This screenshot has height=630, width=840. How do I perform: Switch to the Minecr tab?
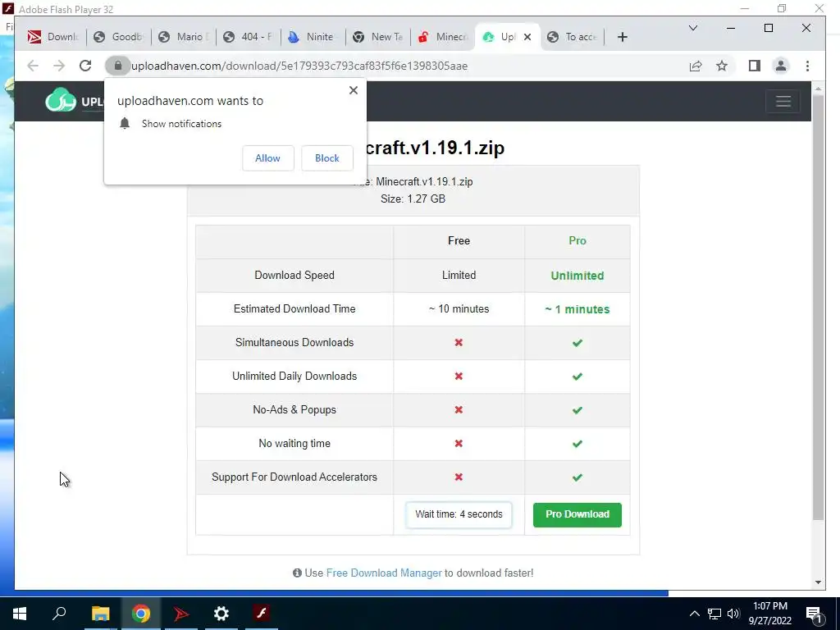[444, 37]
